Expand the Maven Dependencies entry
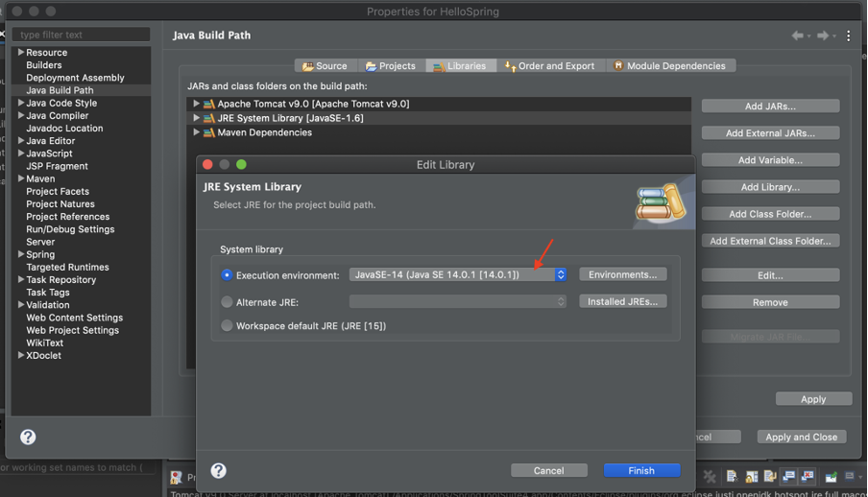Viewport: 868px width, 497px height. coord(196,132)
